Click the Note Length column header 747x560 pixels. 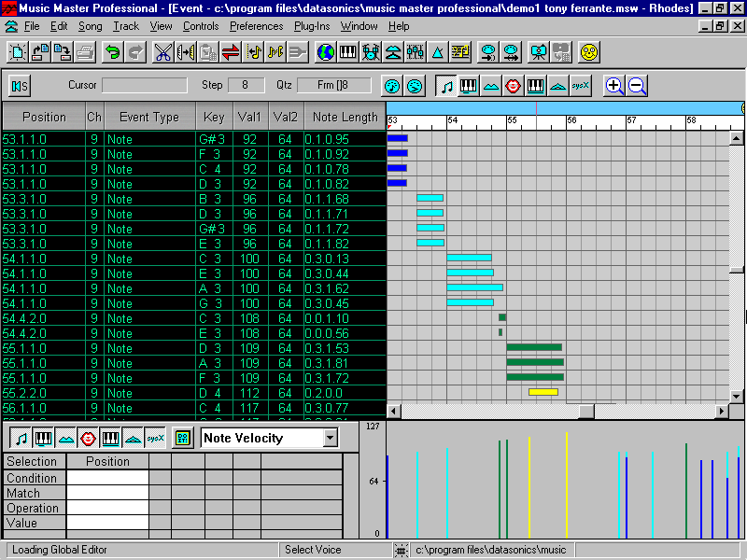345,117
